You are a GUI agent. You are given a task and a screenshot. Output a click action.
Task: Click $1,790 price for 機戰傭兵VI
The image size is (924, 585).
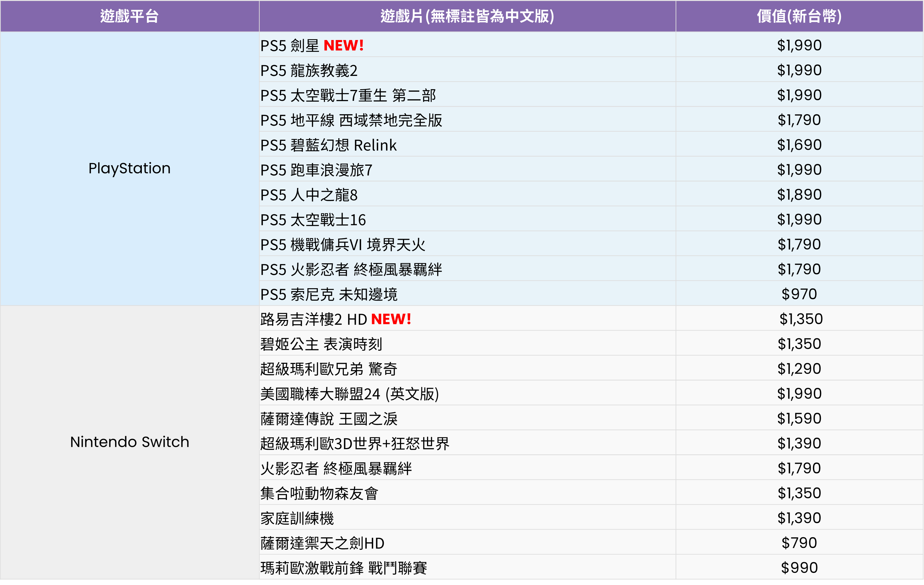click(799, 245)
